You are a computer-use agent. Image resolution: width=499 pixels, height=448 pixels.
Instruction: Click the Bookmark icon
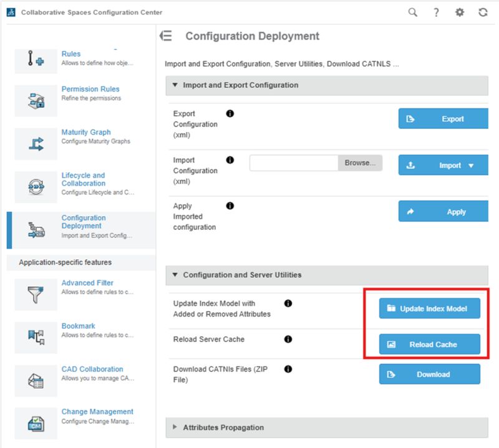pyautogui.click(x=35, y=336)
